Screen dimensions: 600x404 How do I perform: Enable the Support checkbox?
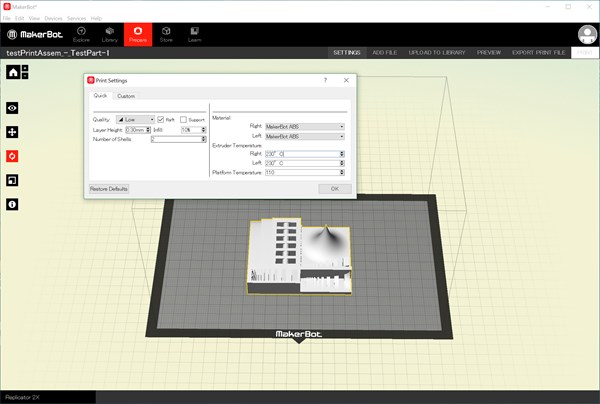pyautogui.click(x=183, y=119)
